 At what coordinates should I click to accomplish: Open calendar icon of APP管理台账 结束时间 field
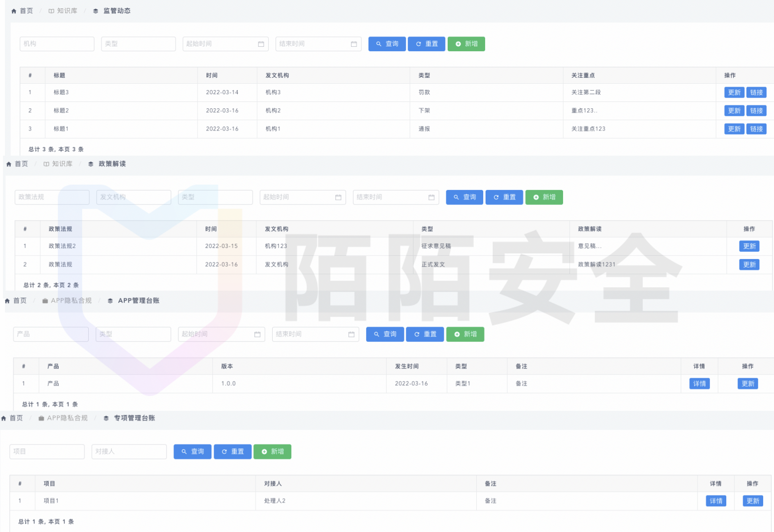[351, 334]
